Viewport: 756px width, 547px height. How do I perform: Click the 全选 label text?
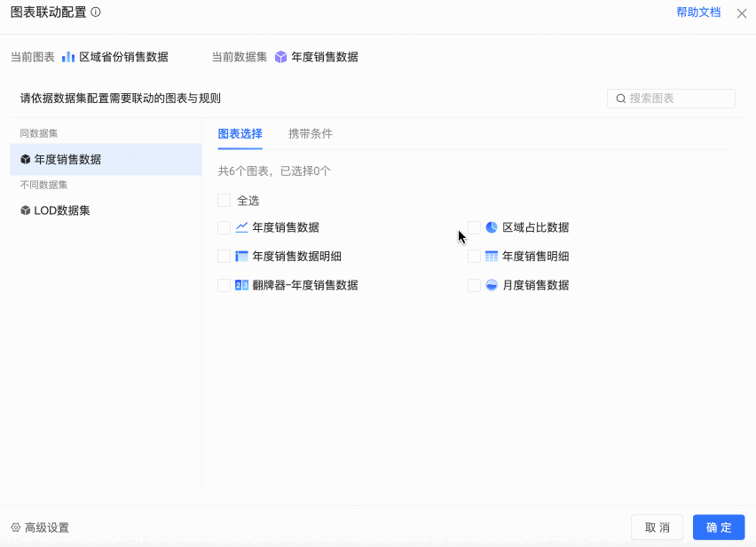pyautogui.click(x=248, y=201)
